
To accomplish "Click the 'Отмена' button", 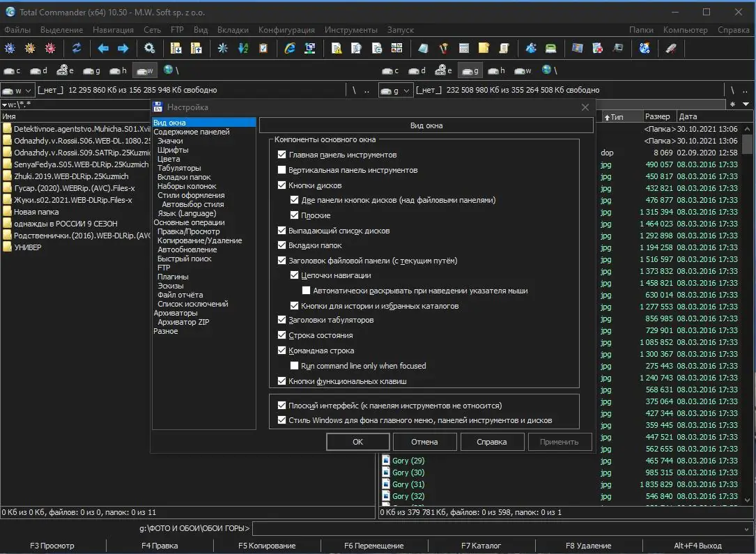I will 424,441.
